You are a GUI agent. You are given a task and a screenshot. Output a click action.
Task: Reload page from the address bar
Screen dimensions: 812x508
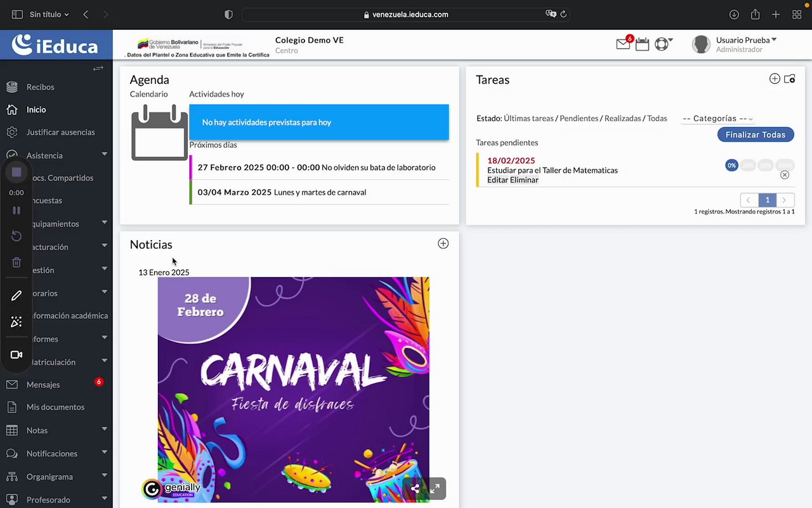tap(563, 14)
